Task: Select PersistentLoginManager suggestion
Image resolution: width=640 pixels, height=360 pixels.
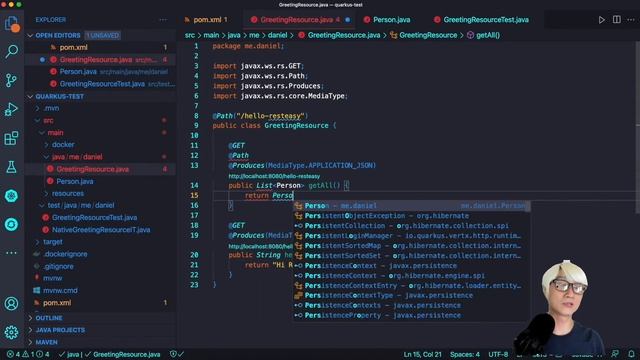Action: 411,236
